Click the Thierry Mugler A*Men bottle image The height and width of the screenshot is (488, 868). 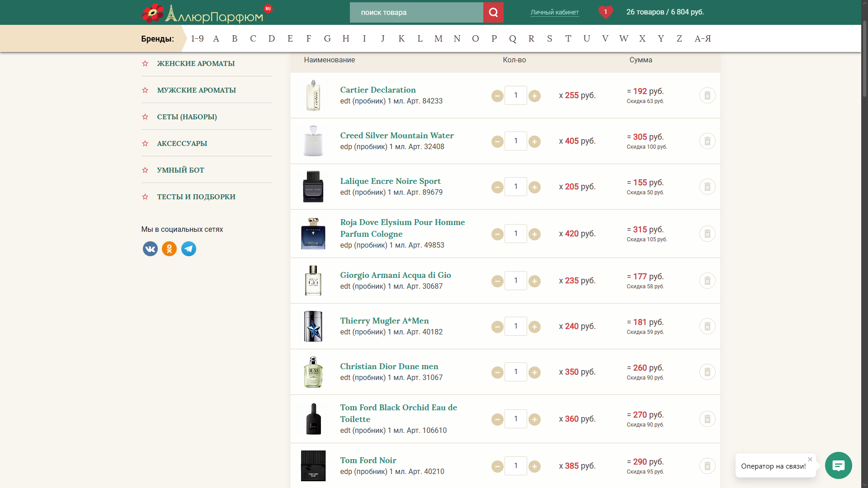point(313,326)
